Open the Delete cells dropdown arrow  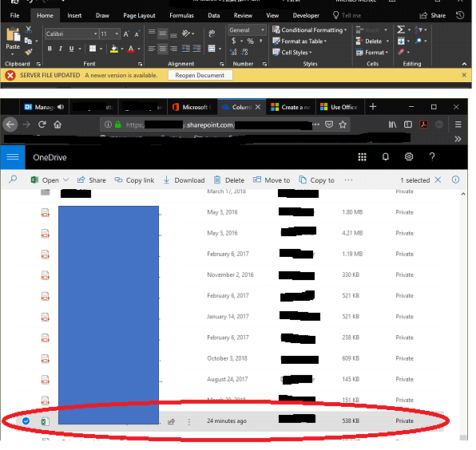pos(387,41)
